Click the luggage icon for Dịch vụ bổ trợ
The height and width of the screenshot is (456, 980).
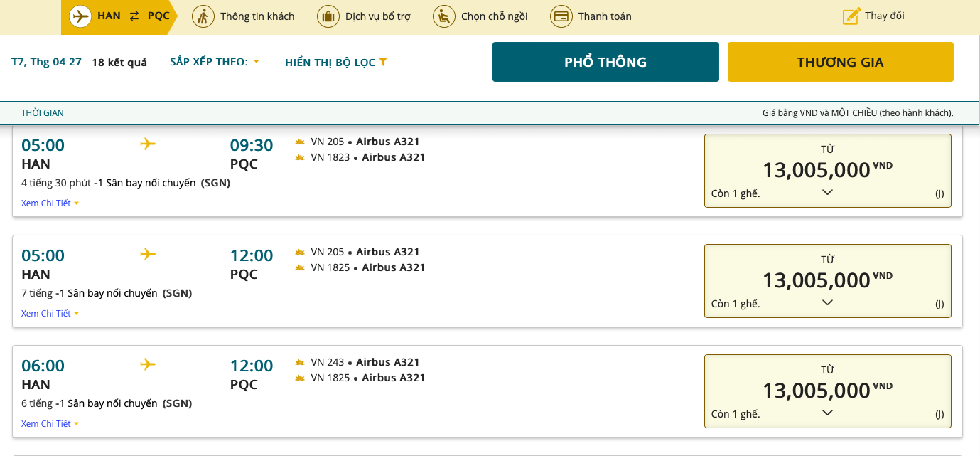point(328,16)
